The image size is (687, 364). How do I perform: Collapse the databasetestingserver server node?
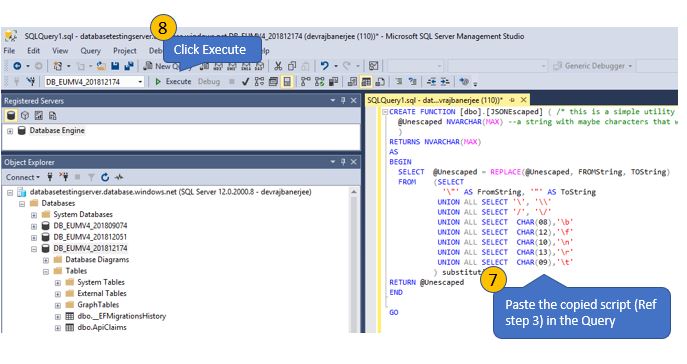pos(10,192)
